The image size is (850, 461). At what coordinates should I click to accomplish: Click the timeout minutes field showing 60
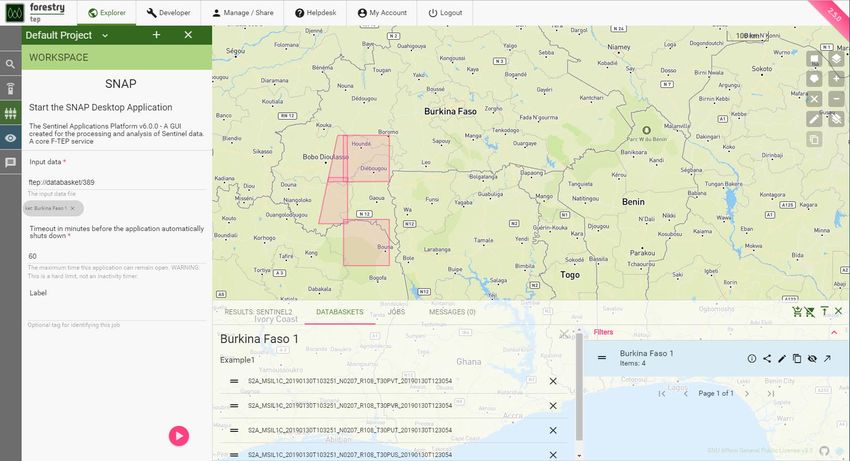[x=117, y=256]
